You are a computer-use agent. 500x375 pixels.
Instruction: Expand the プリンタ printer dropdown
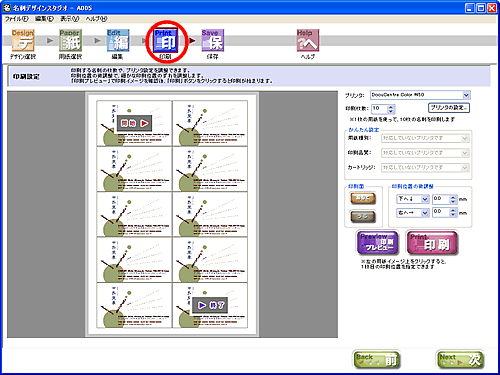(466, 95)
